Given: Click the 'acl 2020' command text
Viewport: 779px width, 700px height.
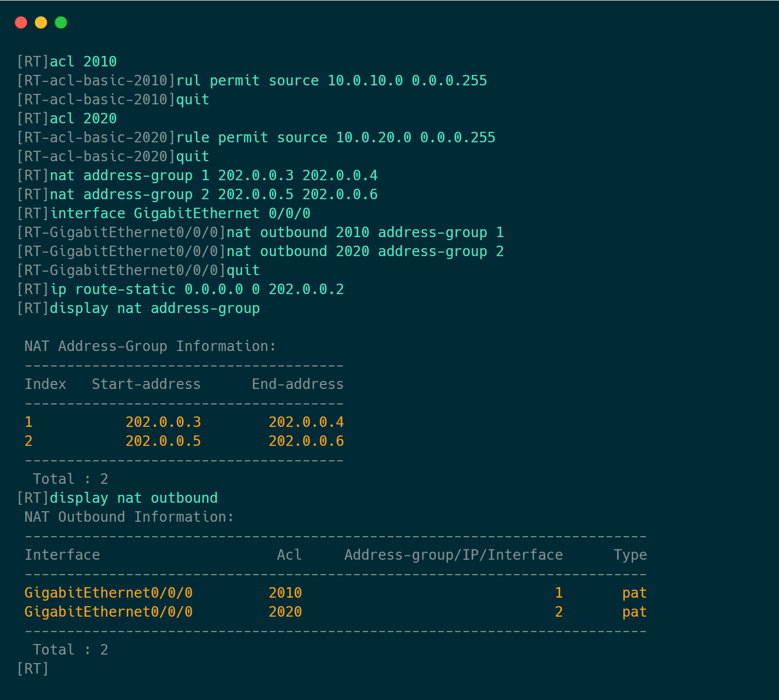Looking at the screenshot, I should pyautogui.click(x=83, y=118).
